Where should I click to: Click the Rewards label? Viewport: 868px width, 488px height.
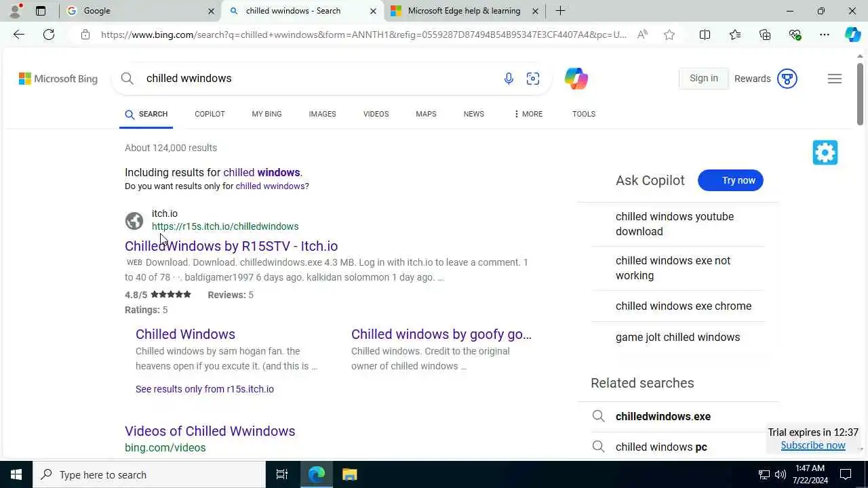[x=752, y=79]
